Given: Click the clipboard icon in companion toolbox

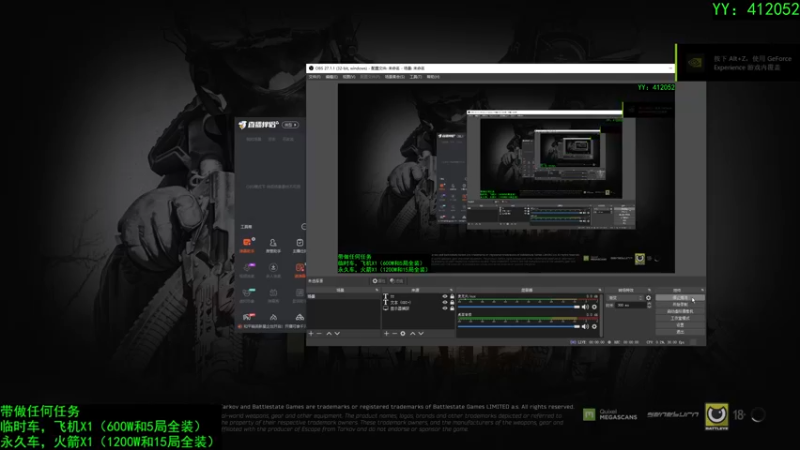Looking at the screenshot, I should click(300, 243).
